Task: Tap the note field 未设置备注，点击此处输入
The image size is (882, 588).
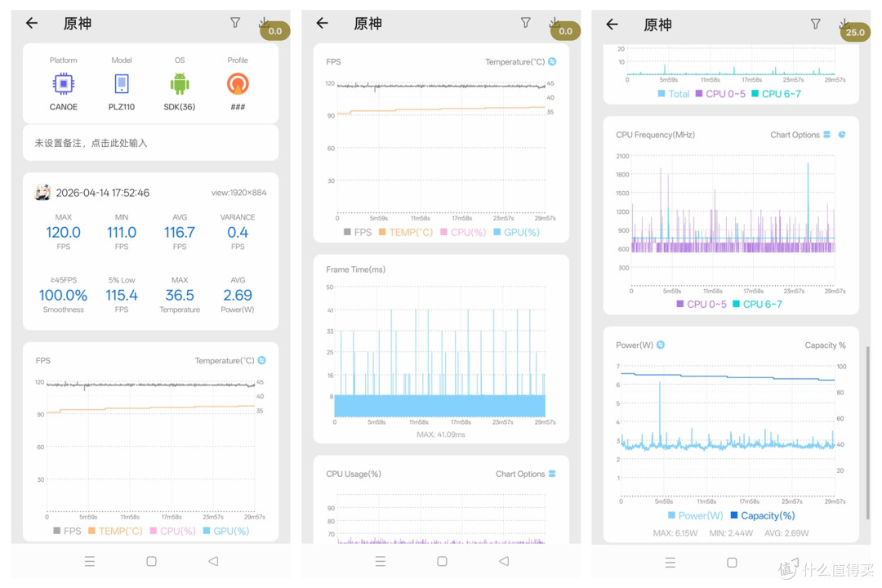Action: click(151, 143)
